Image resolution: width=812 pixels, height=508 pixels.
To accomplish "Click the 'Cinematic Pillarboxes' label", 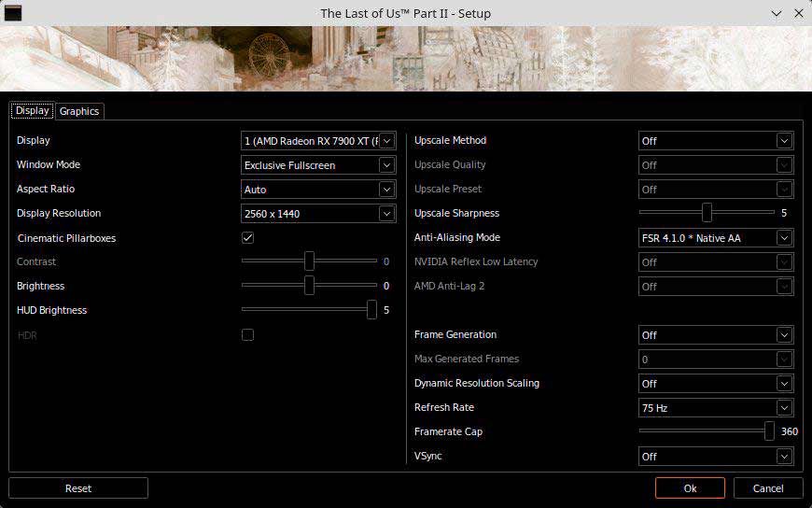I will (67, 238).
